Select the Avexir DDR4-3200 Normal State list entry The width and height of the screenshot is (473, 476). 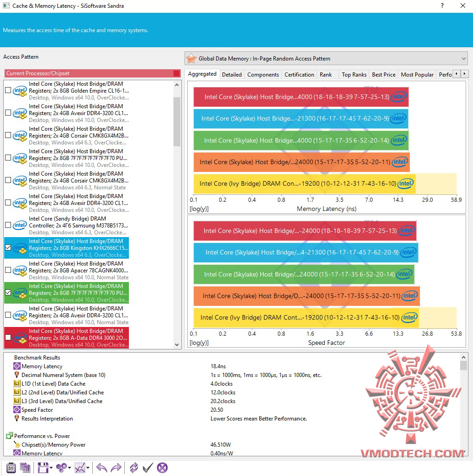point(67,315)
